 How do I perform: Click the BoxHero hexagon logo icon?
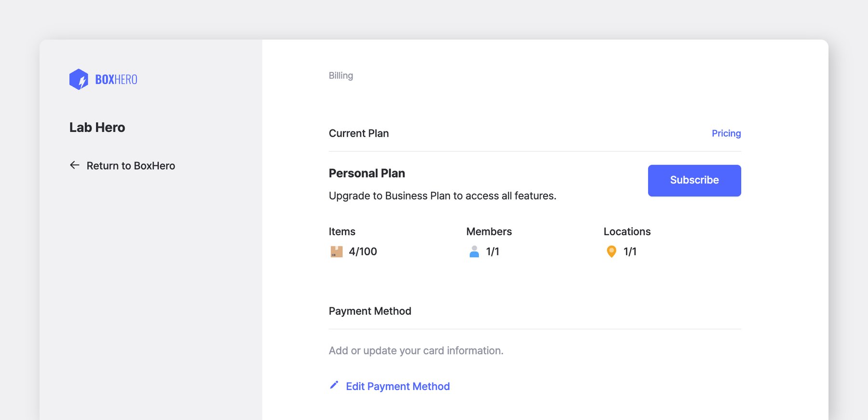click(79, 79)
